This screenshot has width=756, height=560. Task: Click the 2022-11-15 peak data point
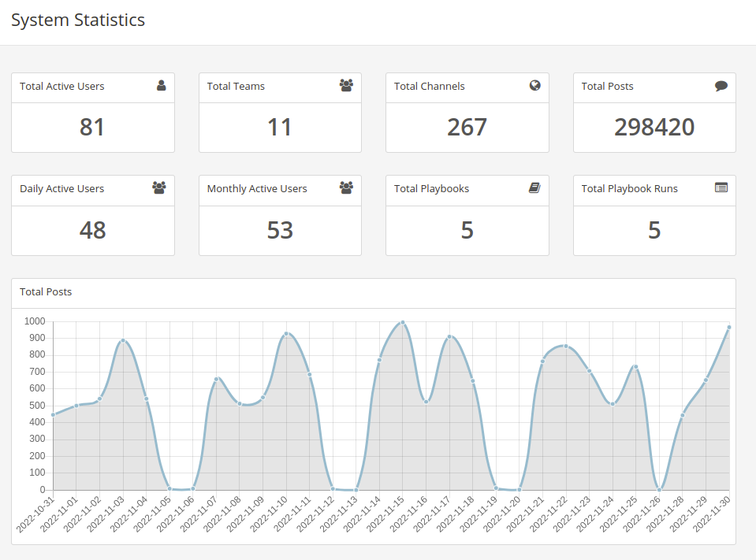point(403,323)
